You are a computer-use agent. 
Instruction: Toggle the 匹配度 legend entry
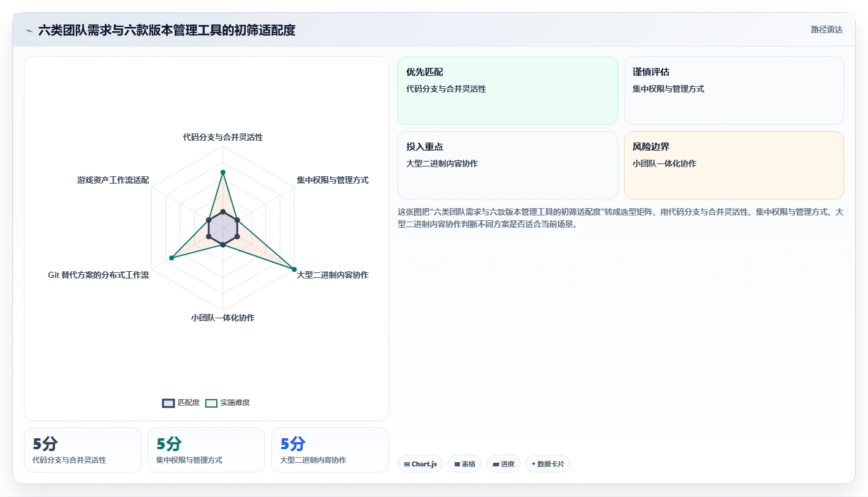click(181, 403)
